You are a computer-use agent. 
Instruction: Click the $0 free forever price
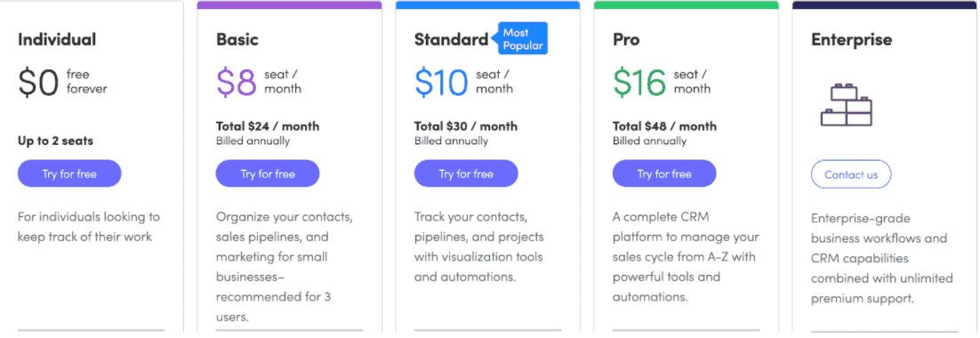tap(62, 83)
